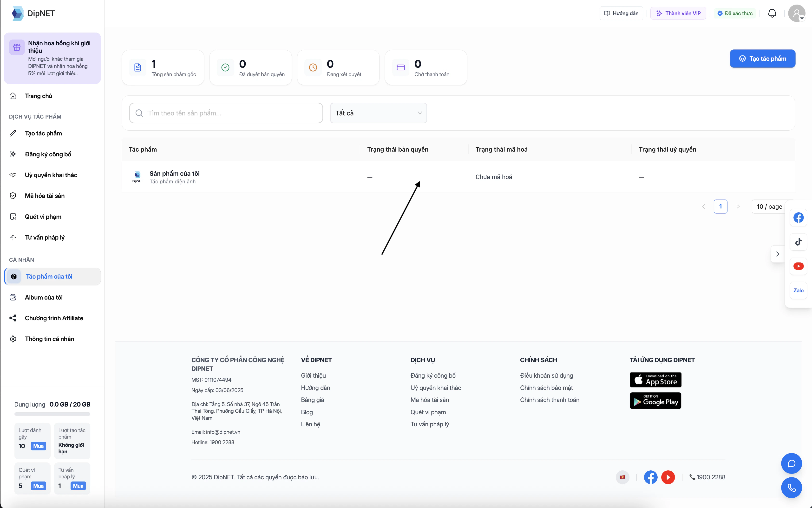Click the 1900 2288 phone link in footer bar

click(x=707, y=477)
